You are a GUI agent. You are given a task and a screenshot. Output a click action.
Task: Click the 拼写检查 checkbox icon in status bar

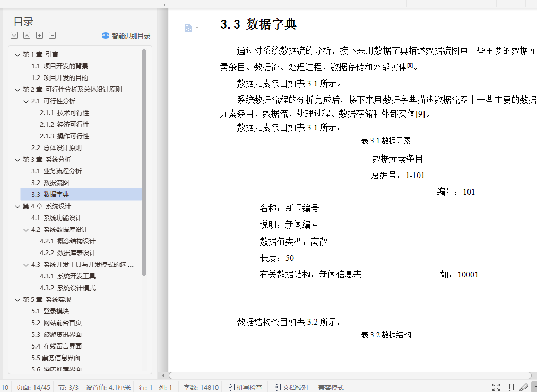(x=230, y=387)
